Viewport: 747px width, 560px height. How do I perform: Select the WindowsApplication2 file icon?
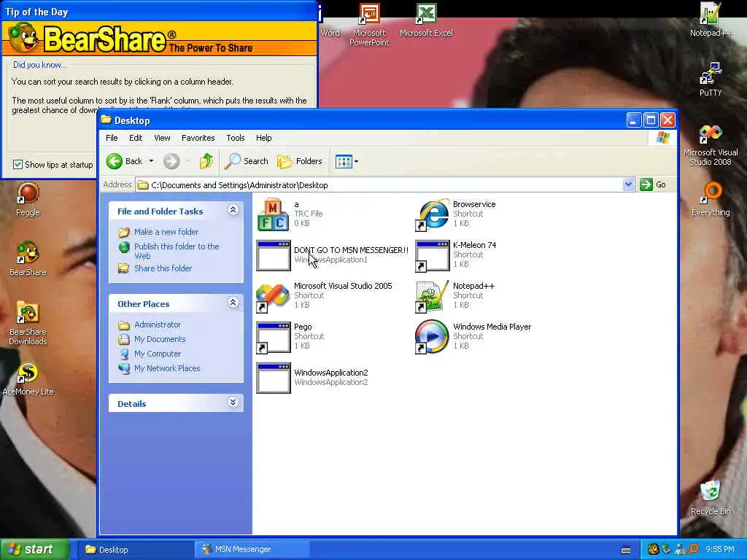[274, 378]
